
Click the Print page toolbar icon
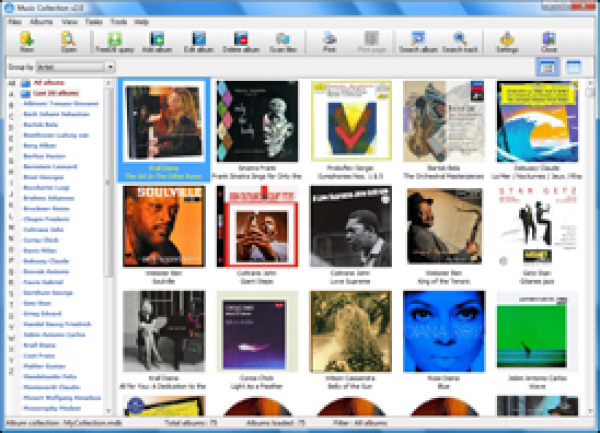coord(371,42)
